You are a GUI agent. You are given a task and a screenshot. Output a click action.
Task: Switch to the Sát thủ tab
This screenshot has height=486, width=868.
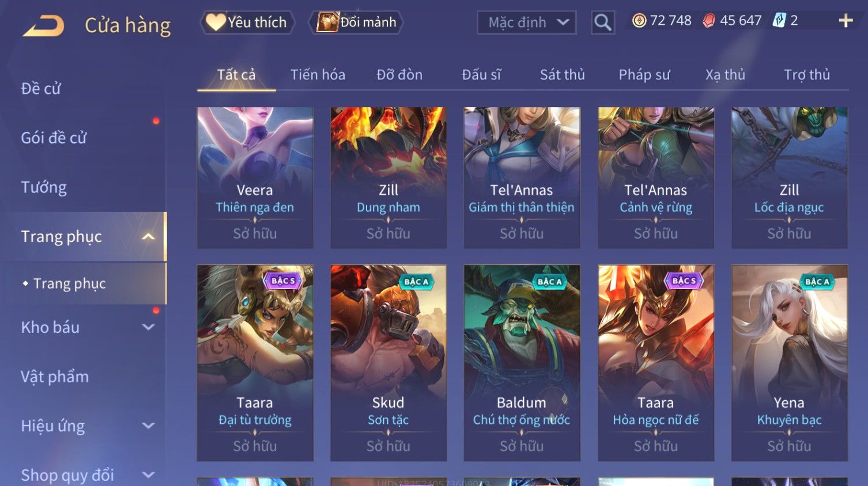pos(562,75)
